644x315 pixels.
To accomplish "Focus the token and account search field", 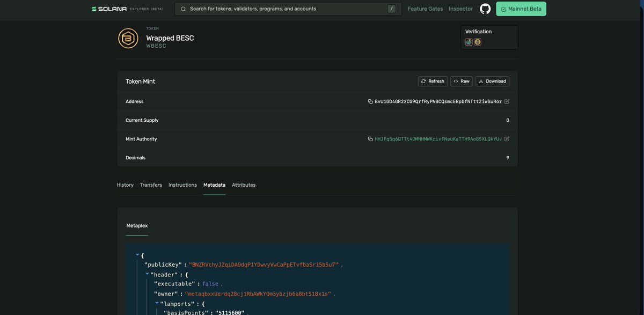I will (287, 9).
